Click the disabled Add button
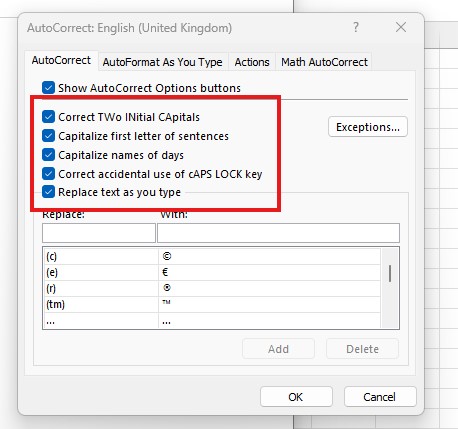Viewport: 458px width, 429px height. coord(278,349)
